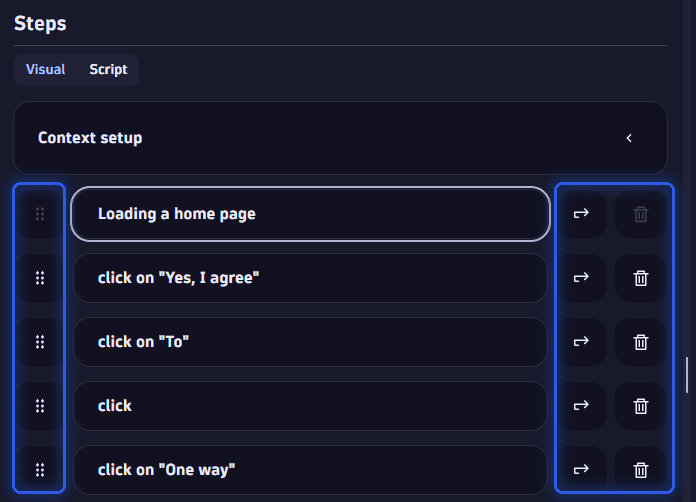Expand the Context setup section chevron
Screen dimensions: 696x502
pyautogui.click(x=629, y=138)
